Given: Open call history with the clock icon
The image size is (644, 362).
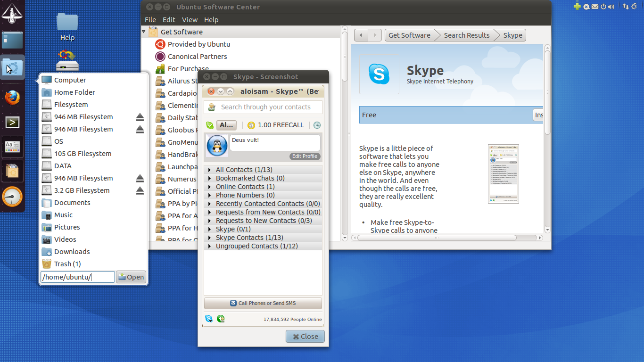Looking at the screenshot, I should point(317,125).
